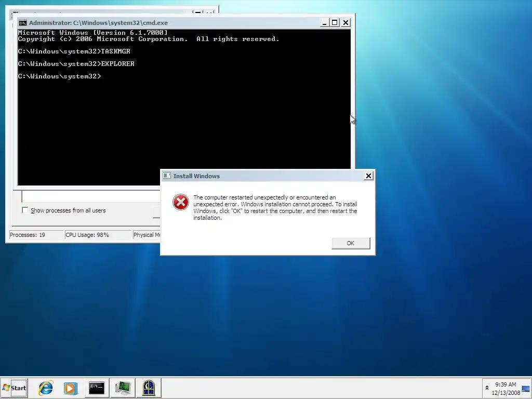Screen dimensions: 532x399
Task: Close the Install Windows error dialog
Action: (368, 176)
